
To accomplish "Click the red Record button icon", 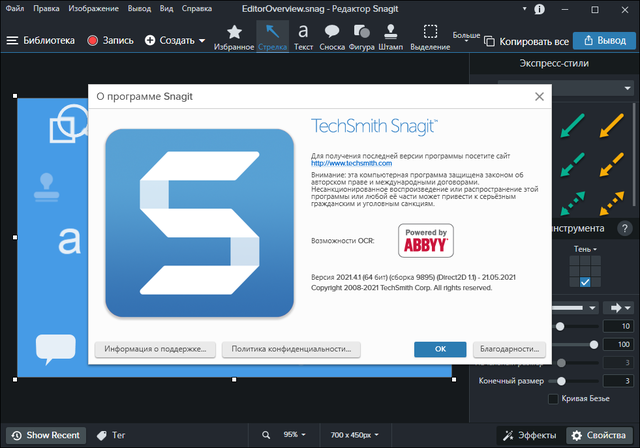I will click(x=93, y=40).
